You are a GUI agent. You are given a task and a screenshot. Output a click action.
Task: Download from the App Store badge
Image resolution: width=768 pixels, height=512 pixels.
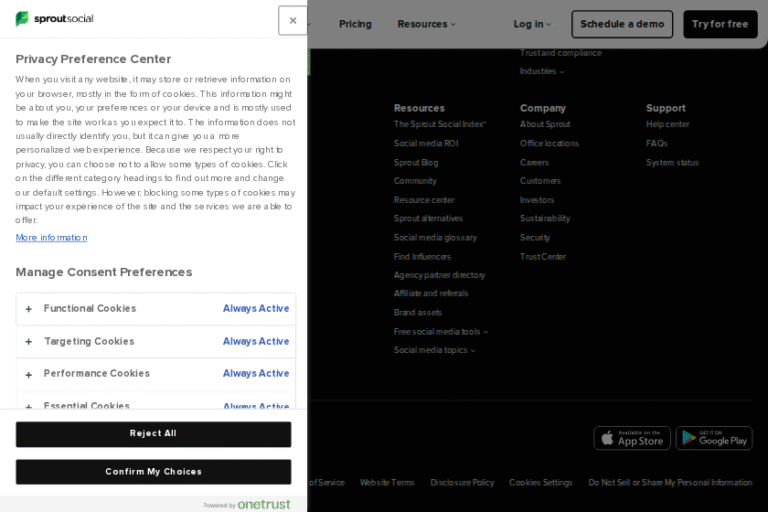pos(632,438)
